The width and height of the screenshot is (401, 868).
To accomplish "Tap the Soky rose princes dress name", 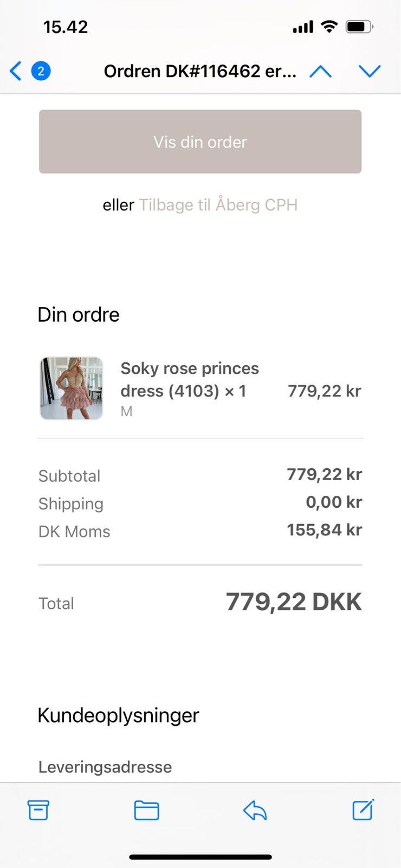I will point(189,379).
